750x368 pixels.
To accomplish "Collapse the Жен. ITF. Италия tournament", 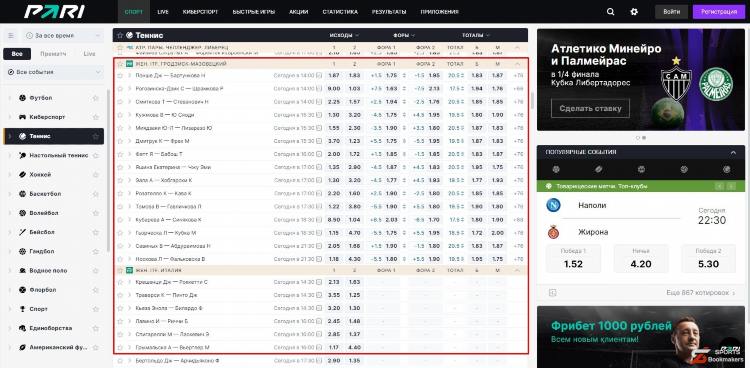I will click(x=517, y=270).
